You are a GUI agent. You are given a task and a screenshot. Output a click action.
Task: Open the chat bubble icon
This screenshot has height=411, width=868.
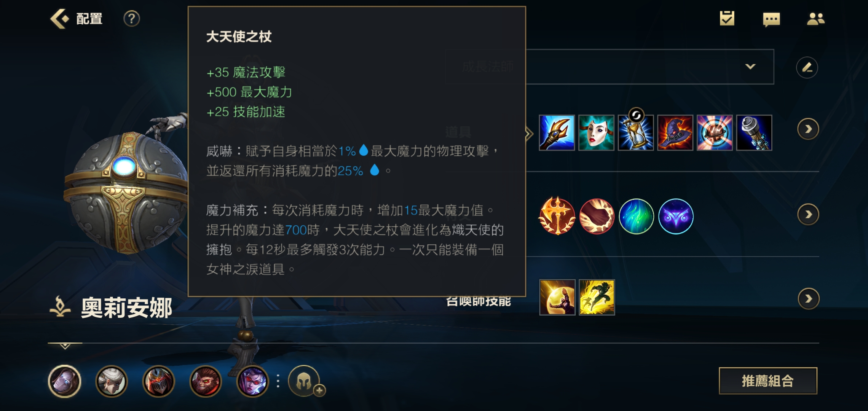point(771,19)
